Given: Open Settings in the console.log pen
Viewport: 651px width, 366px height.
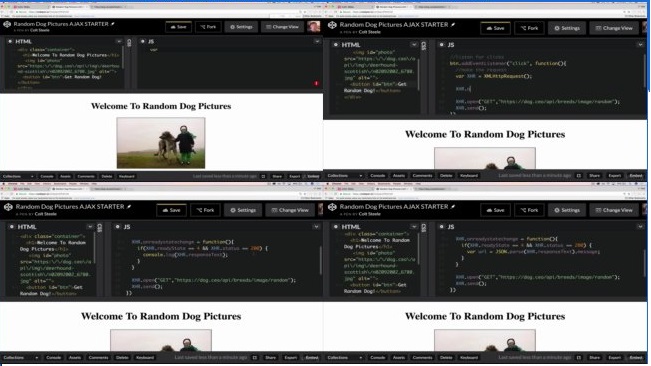Looking at the screenshot, I should [243, 210].
